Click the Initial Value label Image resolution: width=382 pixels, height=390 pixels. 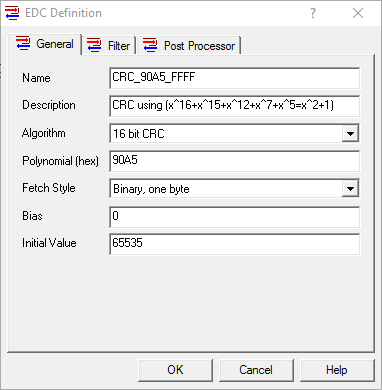(49, 243)
